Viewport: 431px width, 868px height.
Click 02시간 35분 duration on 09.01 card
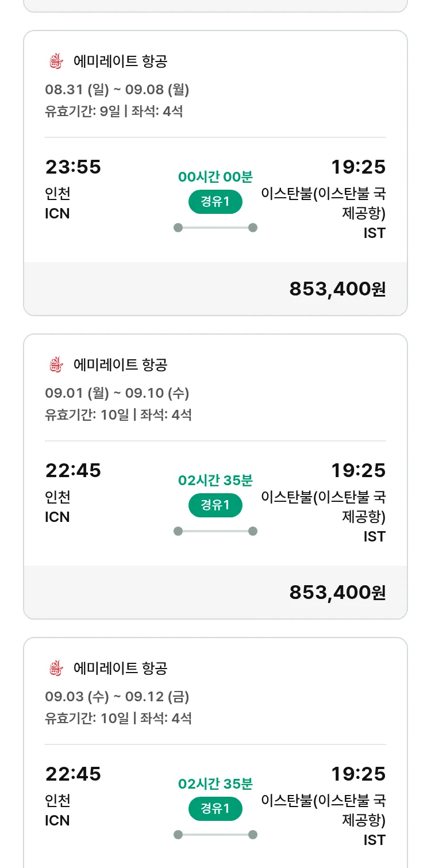215,481
